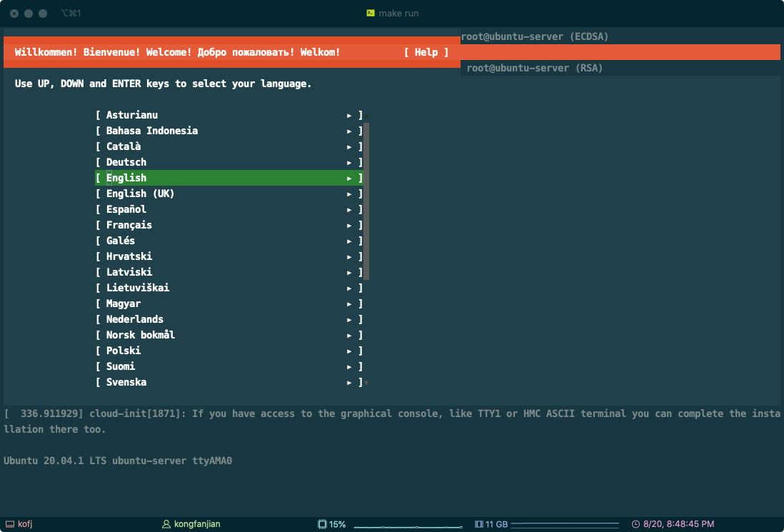Click the scroll-down triangle below language list

[366, 383]
